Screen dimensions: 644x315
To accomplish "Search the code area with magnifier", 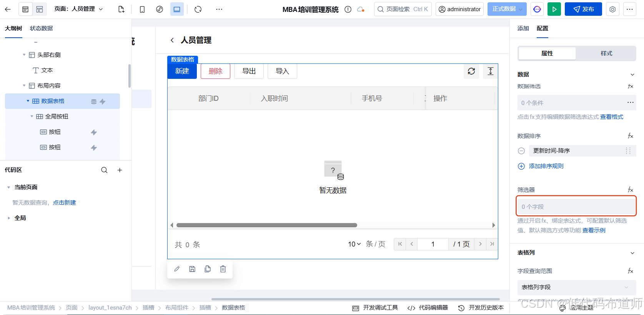I will [104, 170].
